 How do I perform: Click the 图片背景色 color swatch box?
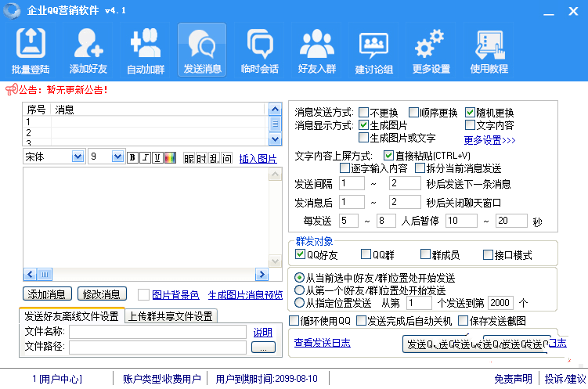pos(143,294)
